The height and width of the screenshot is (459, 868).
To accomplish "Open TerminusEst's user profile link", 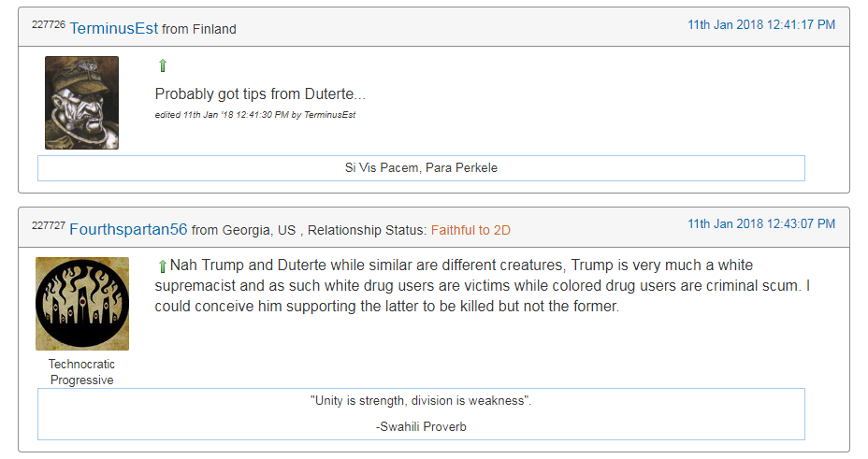I will tap(114, 28).
